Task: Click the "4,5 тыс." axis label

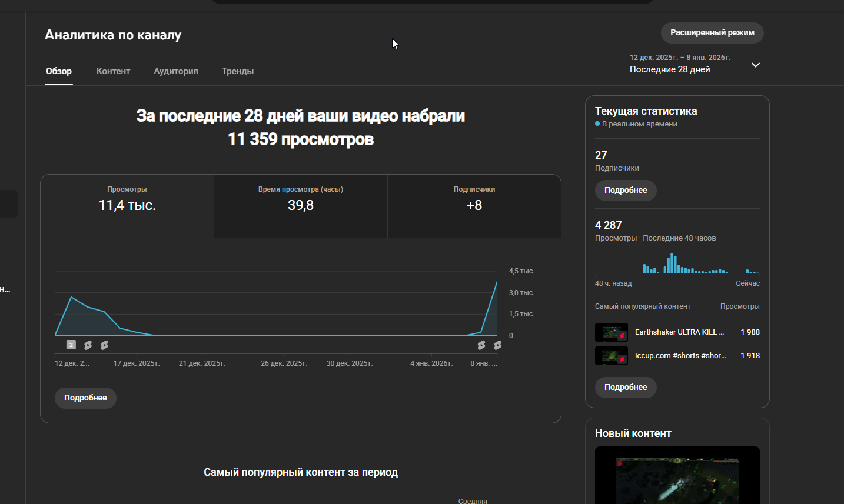Action: click(x=521, y=271)
